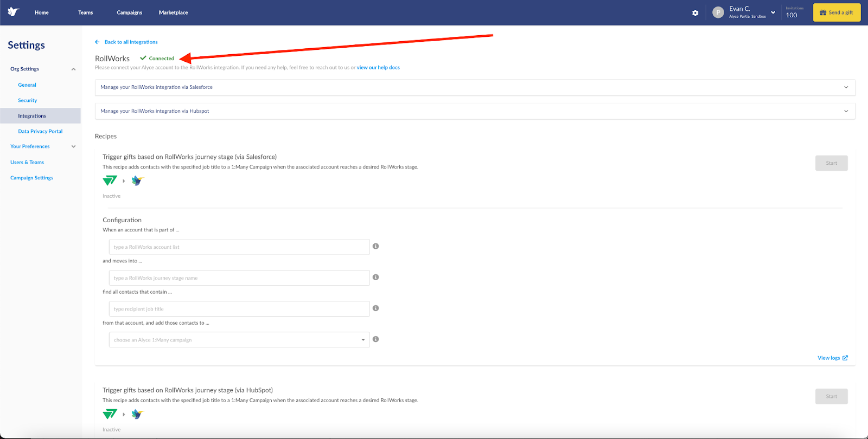Collapse the Org Settings section chevron
Image resolution: width=868 pixels, height=439 pixels.
[x=73, y=69]
